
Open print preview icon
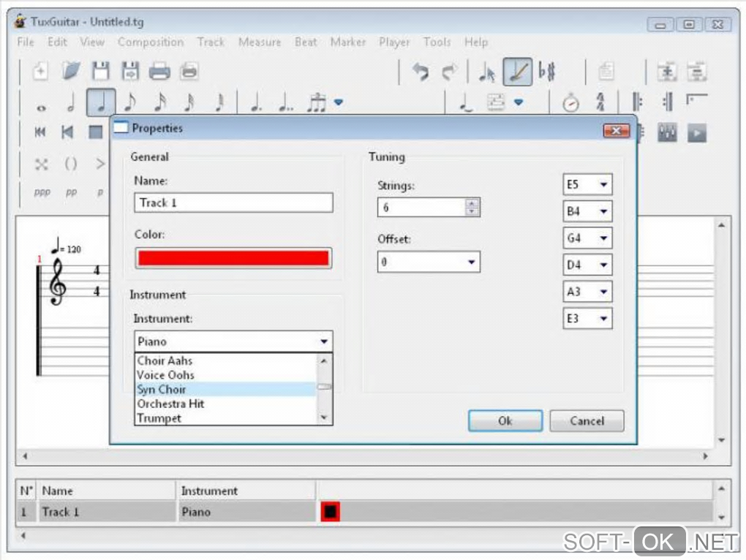point(189,72)
